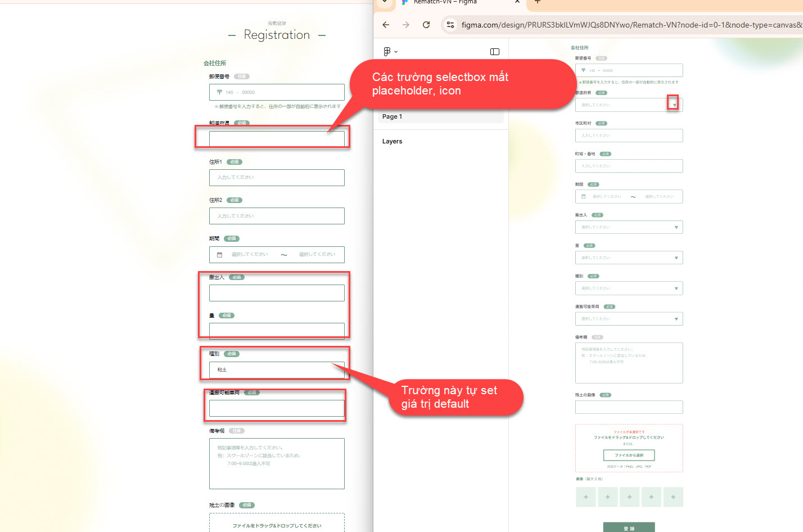The image size is (803, 532).
Task: Toggle the Figma sidebar panel icon
Action: point(495,52)
